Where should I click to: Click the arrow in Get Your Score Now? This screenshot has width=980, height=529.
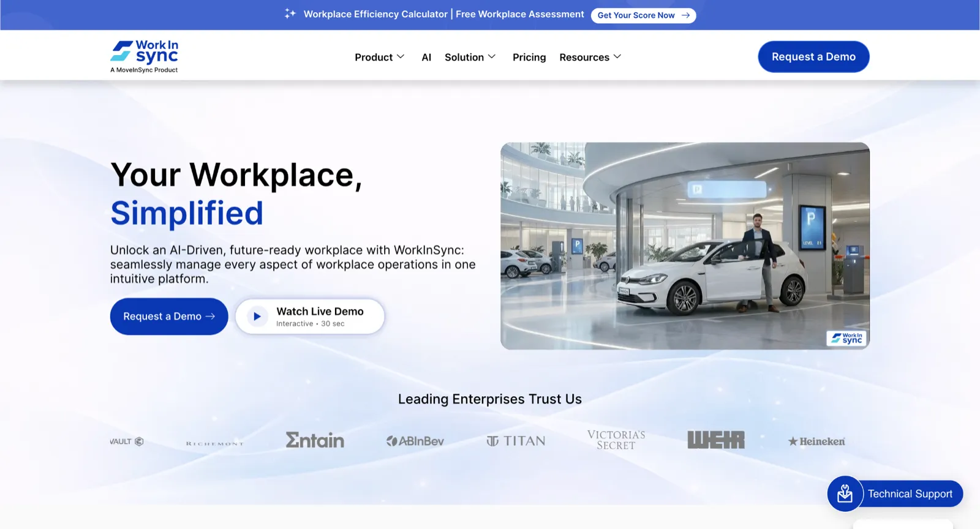(685, 15)
